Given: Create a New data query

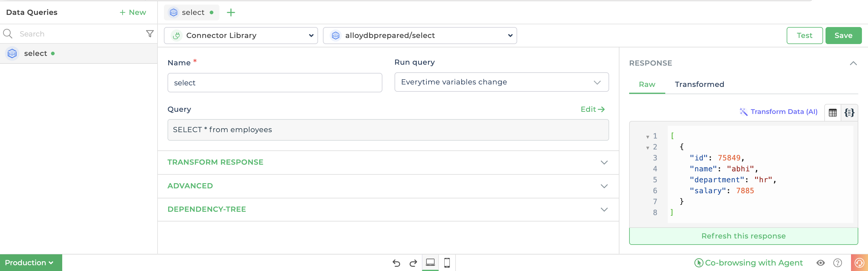Looking at the screenshot, I should (x=133, y=12).
